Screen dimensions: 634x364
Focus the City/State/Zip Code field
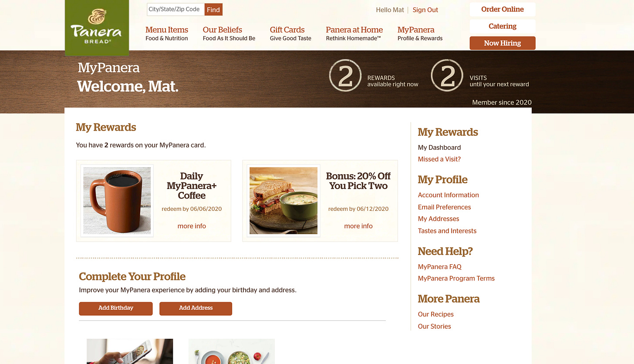(176, 10)
